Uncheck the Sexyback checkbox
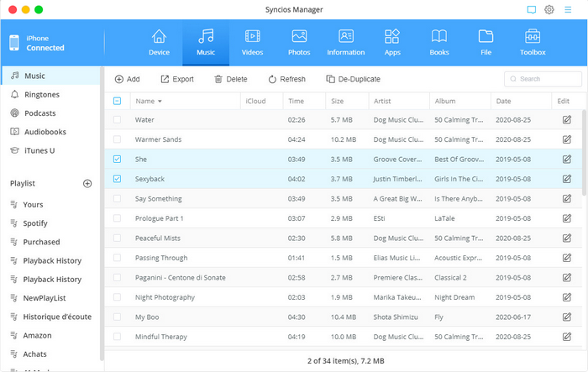This screenshot has height=372, width=588. pos(117,179)
